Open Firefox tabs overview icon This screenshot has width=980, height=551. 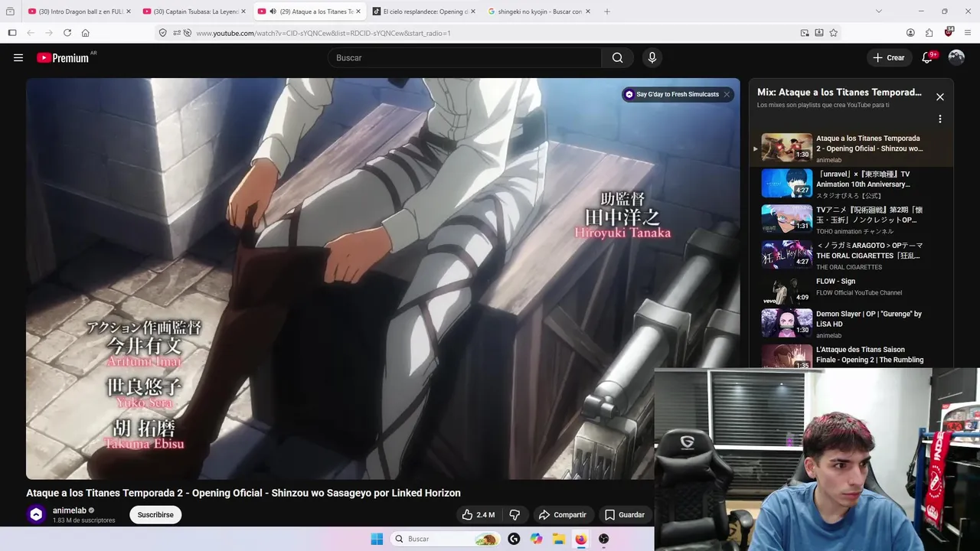[10, 11]
